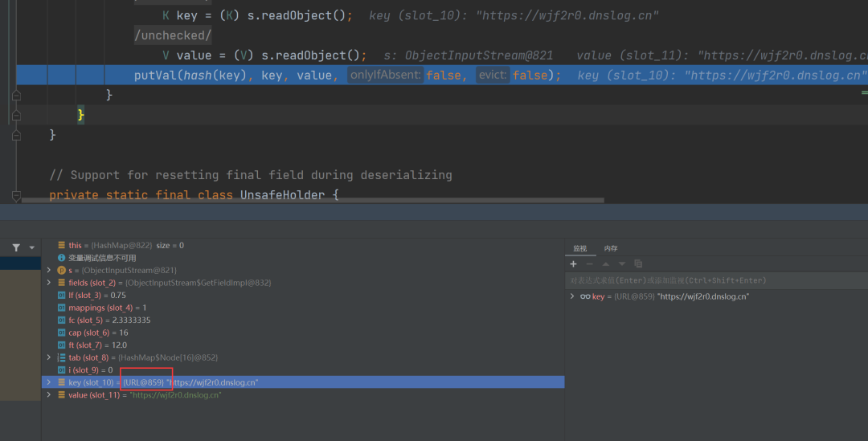Viewport: 868px width, 441px height.
Task: Click the glasses watch icon beside key
Action: (585, 296)
